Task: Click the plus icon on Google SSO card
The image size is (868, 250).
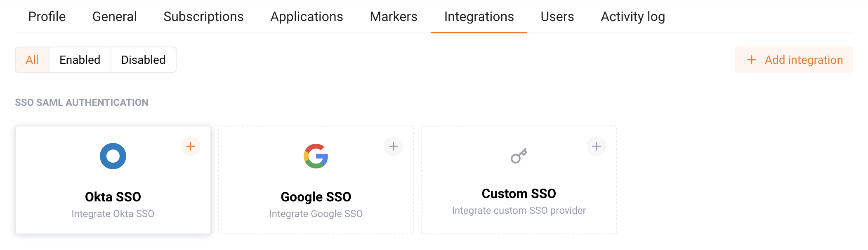Action: pyautogui.click(x=393, y=146)
